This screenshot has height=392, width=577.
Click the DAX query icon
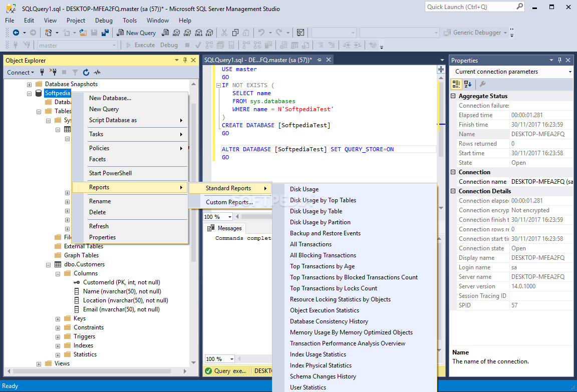209,33
